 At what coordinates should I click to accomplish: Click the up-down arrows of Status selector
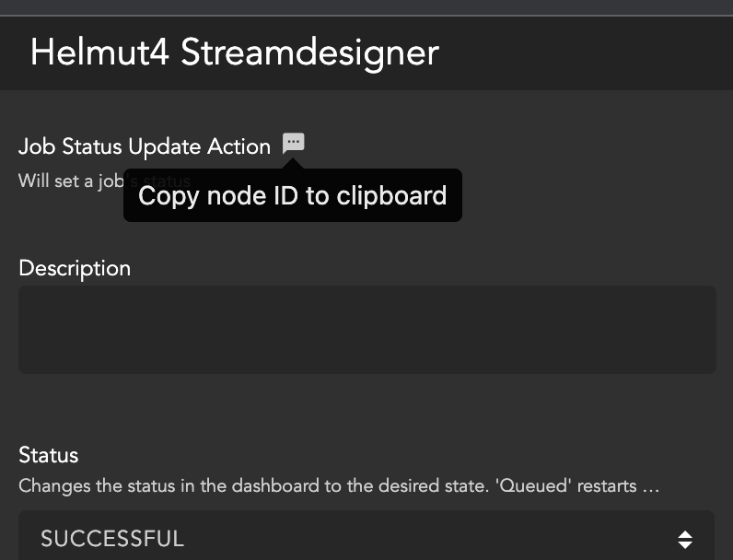point(684,539)
